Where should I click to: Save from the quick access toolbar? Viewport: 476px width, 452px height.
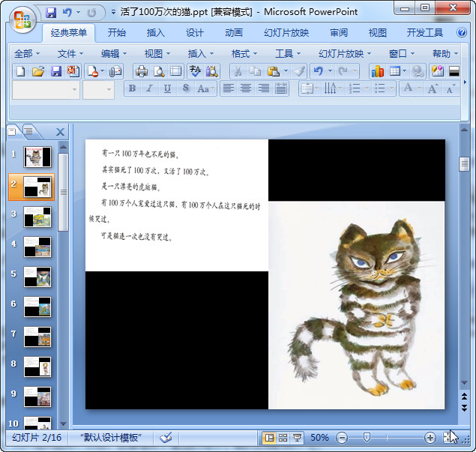coord(51,13)
